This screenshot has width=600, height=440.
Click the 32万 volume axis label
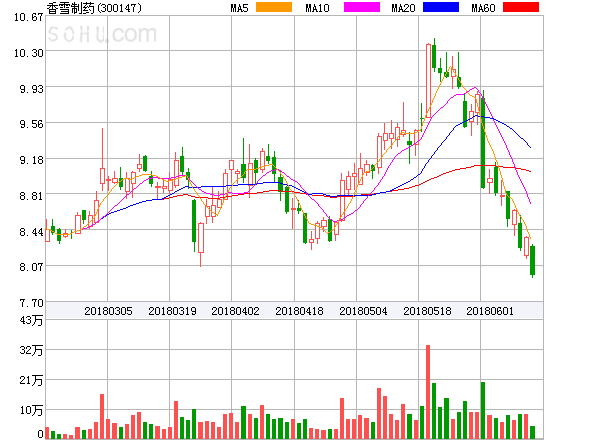pos(31,350)
